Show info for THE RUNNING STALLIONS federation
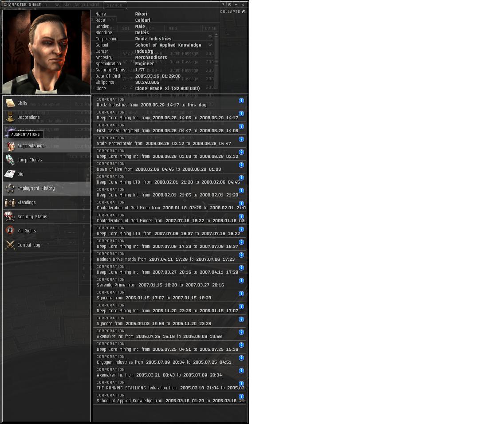 [241, 384]
